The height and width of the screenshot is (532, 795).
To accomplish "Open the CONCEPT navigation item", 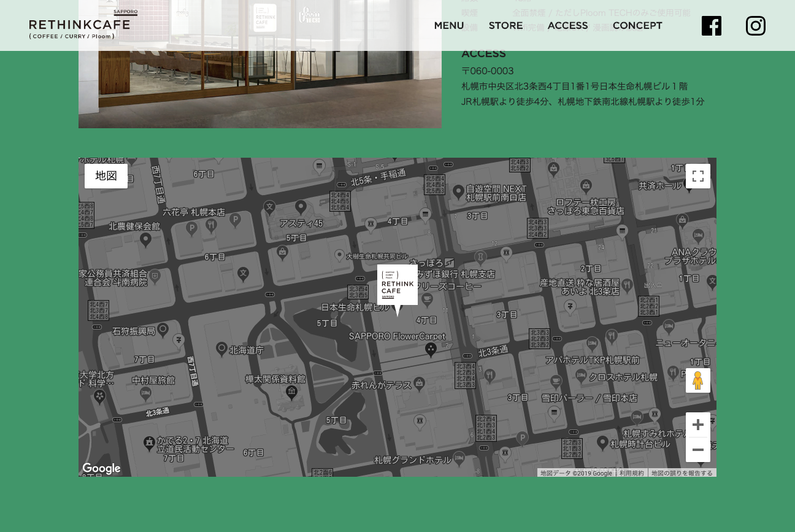I will (x=637, y=26).
